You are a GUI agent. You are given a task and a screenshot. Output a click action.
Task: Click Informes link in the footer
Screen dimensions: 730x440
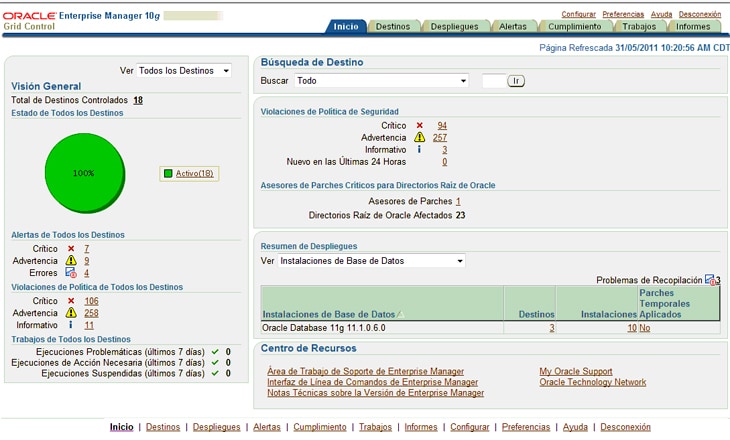(421, 426)
